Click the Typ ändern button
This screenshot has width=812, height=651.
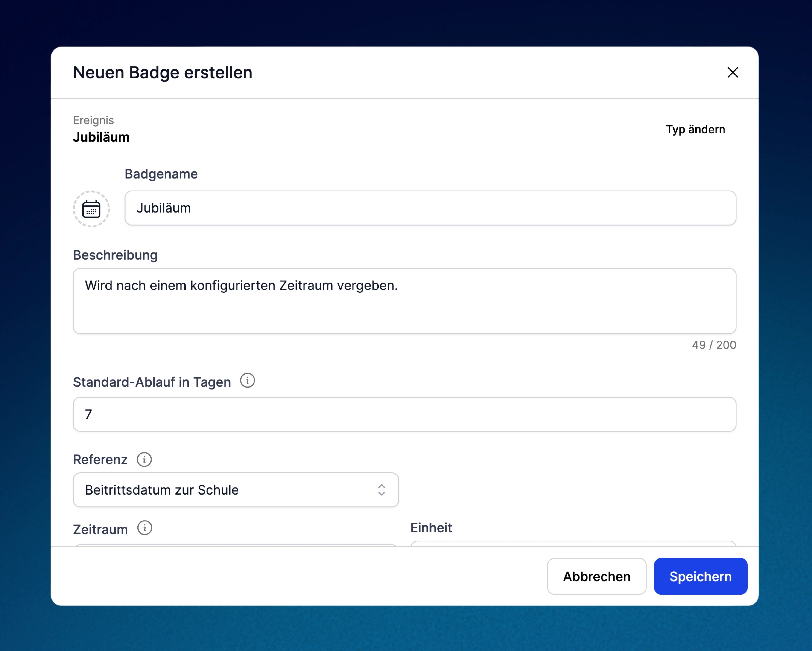(x=695, y=130)
